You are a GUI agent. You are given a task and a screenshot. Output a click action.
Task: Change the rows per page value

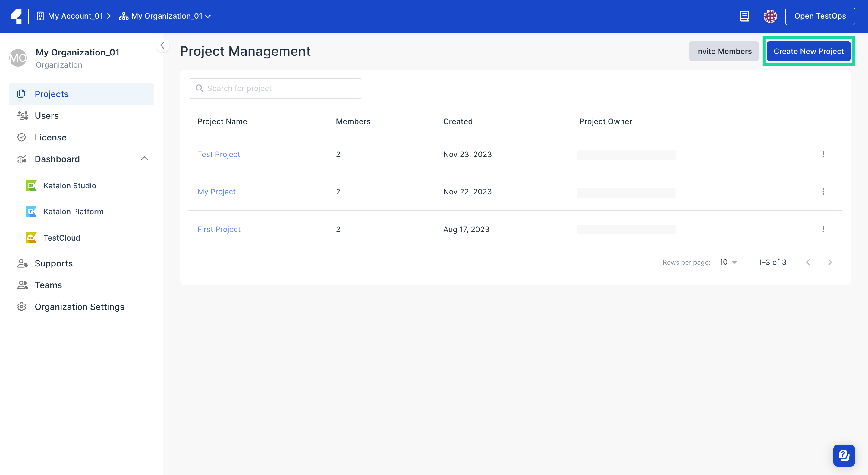point(728,262)
